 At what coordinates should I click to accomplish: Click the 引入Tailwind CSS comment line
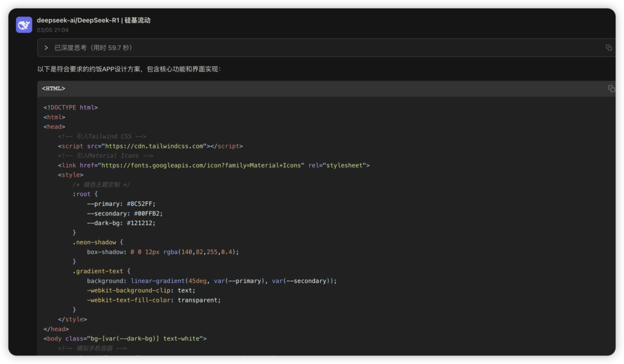102,136
